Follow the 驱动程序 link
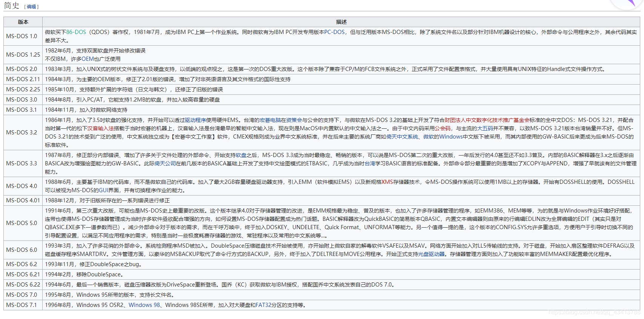Image resolution: width=644 pixels, height=319 pixels. tap(195, 120)
